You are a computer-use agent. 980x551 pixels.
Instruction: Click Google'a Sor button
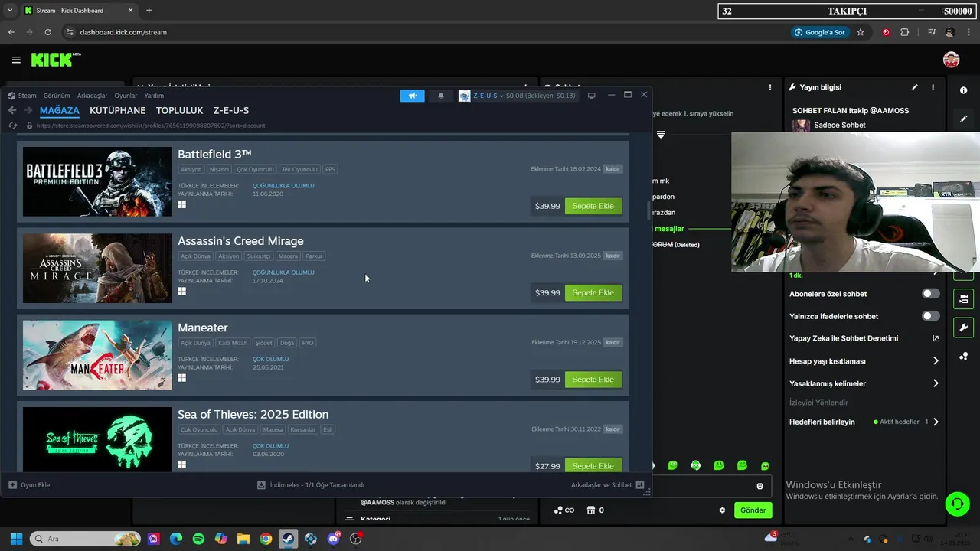(x=820, y=32)
